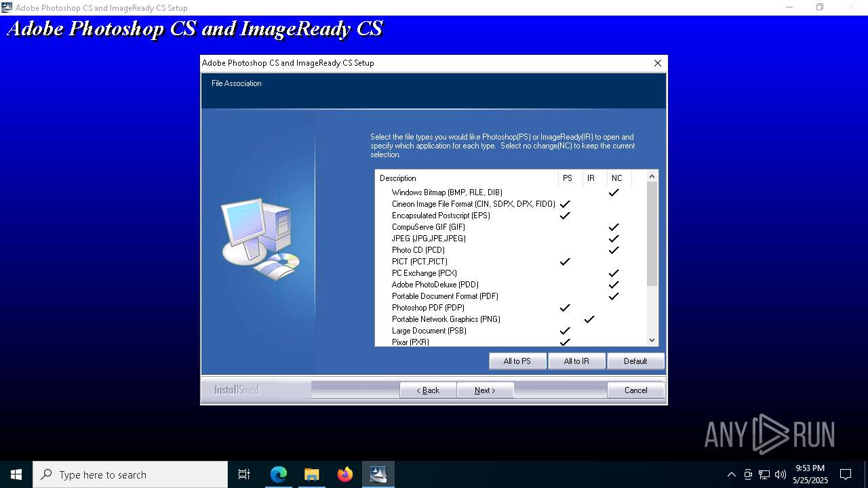The width and height of the screenshot is (868, 488).
Task: Cancel the Photoshop CS setup
Action: point(635,390)
